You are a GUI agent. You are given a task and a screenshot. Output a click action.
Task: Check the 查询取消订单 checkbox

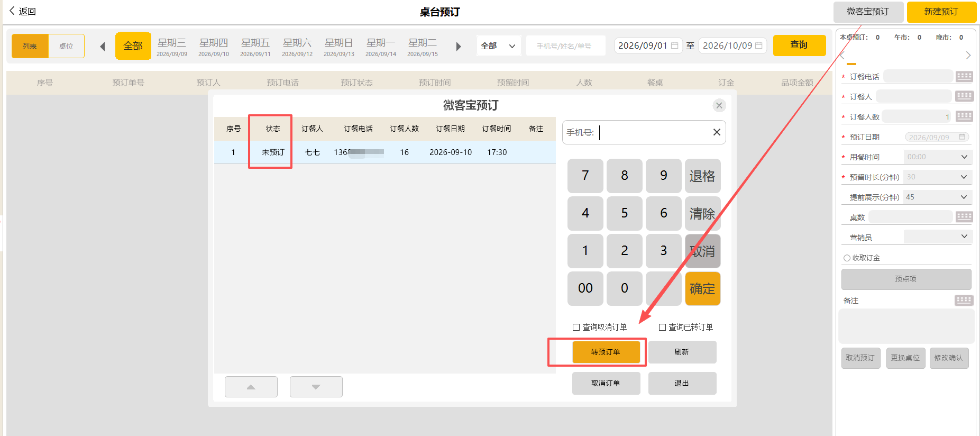[x=576, y=328]
